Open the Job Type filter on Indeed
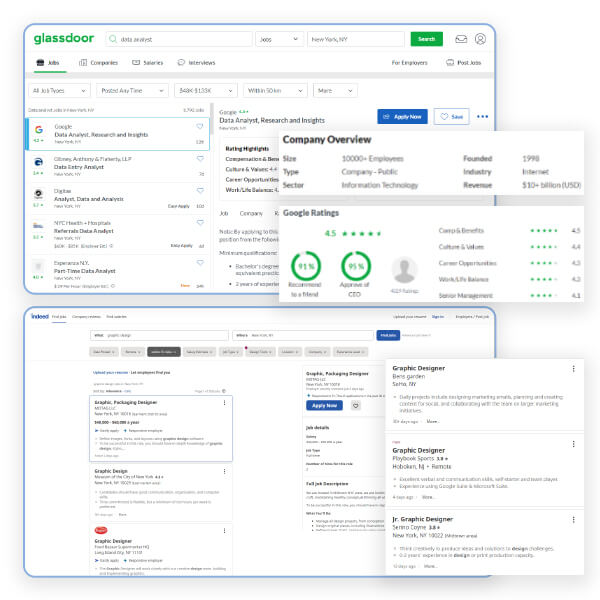 (231, 352)
